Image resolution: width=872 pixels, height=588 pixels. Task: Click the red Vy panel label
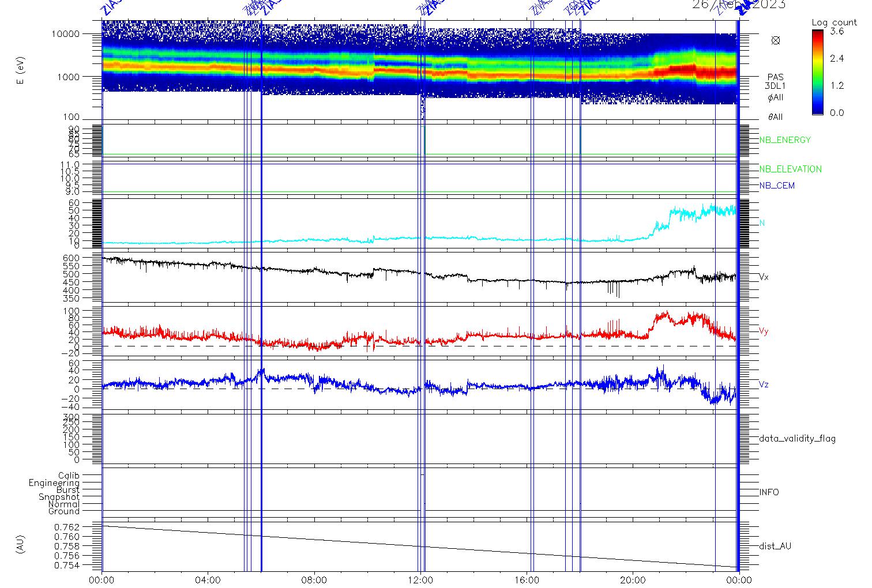(x=764, y=331)
